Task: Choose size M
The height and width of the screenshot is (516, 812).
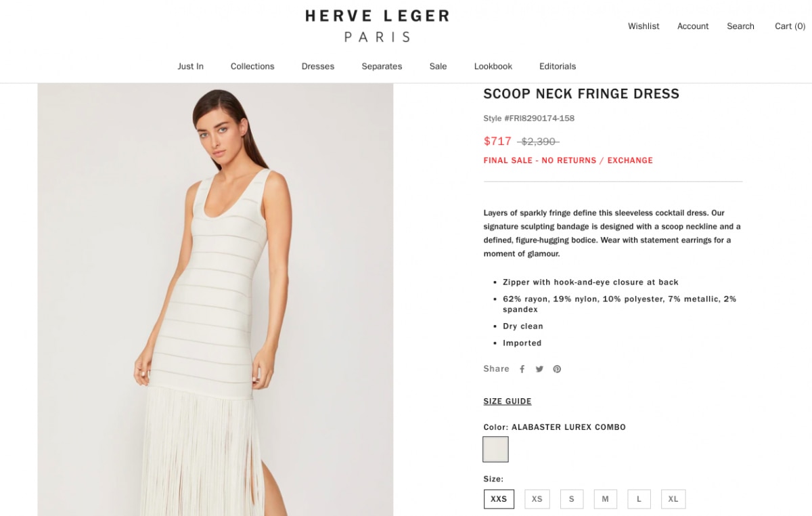Action: pos(605,499)
